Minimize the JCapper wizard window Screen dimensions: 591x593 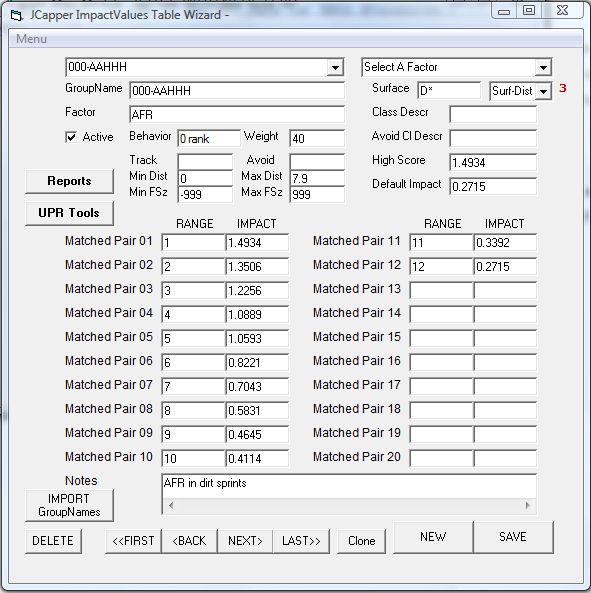coord(504,11)
